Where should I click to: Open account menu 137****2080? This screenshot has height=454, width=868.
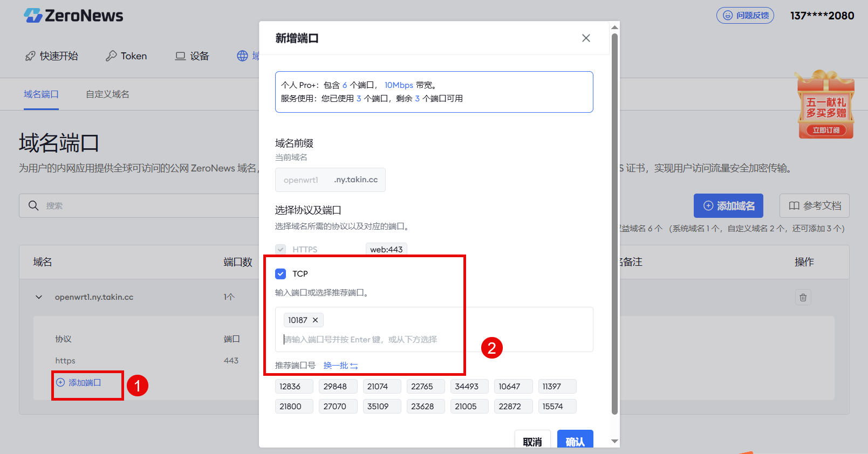coord(822,16)
